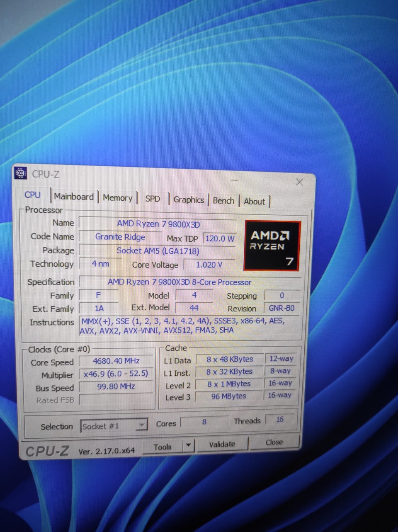Click the Package value Socket AM5 (LGA1718)
The width and height of the screenshot is (398, 532).
tap(158, 250)
